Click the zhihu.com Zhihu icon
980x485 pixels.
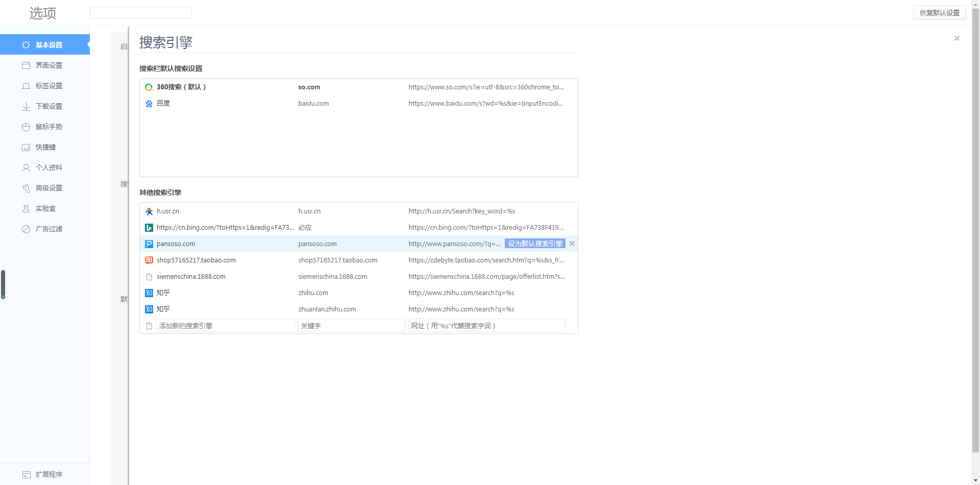(149, 293)
